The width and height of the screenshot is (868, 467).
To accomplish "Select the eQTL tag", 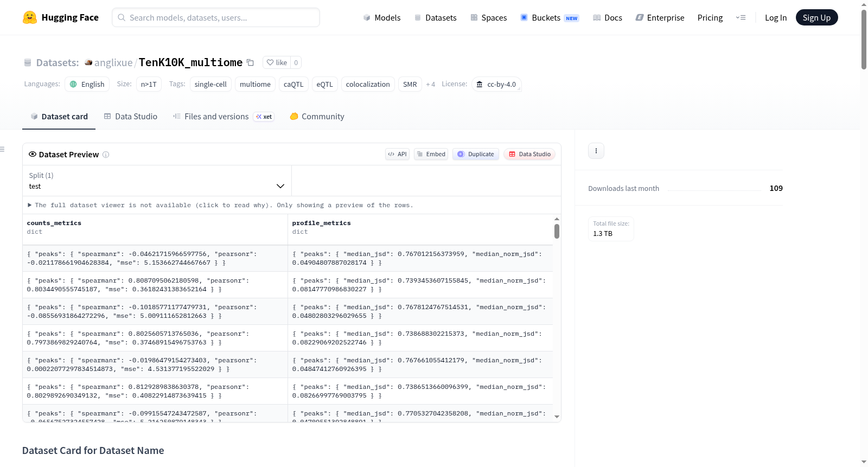I will click(x=324, y=84).
